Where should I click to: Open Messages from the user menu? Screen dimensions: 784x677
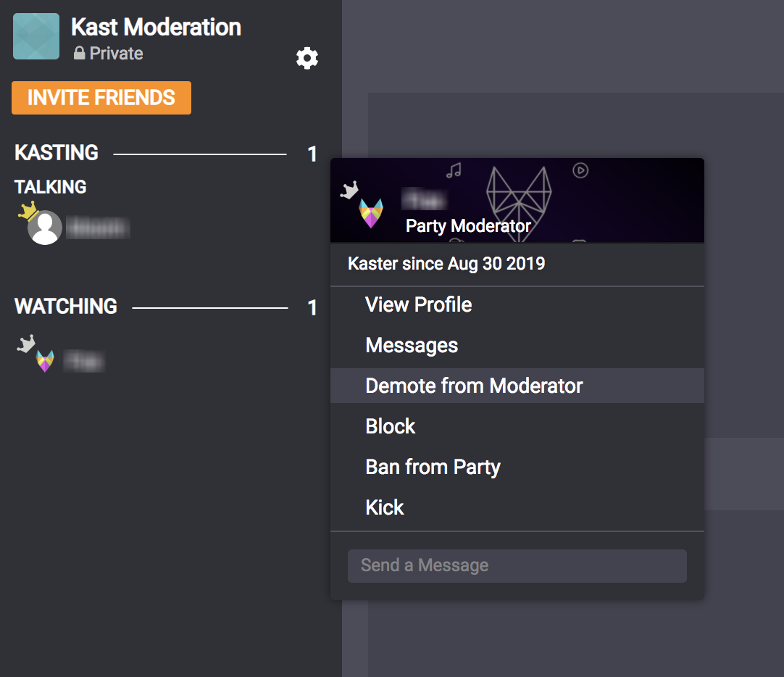click(412, 345)
